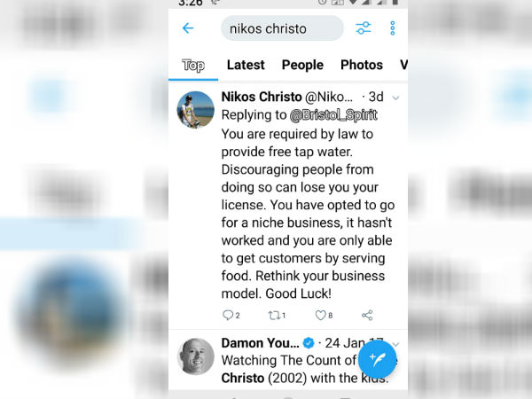Focus the search field containing nikos christo
Viewport: 532px width, 399px height.
point(282,28)
